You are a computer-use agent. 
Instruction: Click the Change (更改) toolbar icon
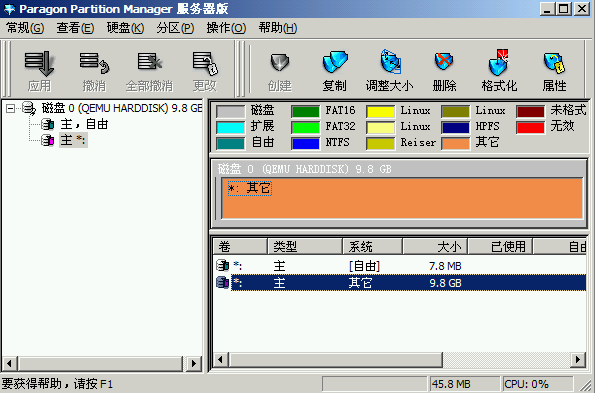pyautogui.click(x=205, y=63)
